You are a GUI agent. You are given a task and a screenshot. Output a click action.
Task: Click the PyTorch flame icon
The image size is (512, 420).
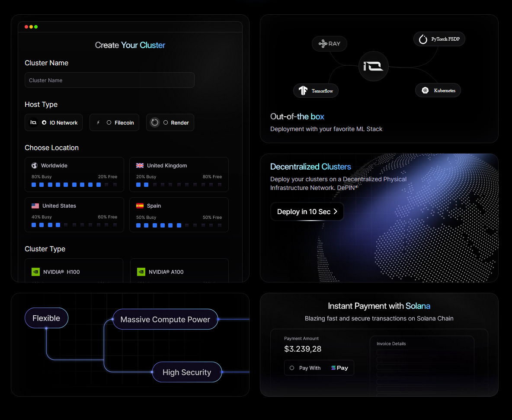[423, 39]
